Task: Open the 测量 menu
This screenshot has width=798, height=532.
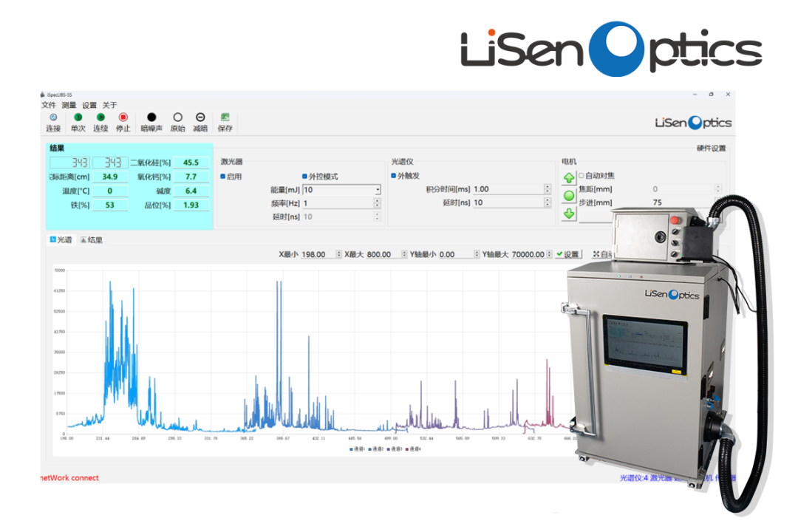Action: (x=69, y=105)
